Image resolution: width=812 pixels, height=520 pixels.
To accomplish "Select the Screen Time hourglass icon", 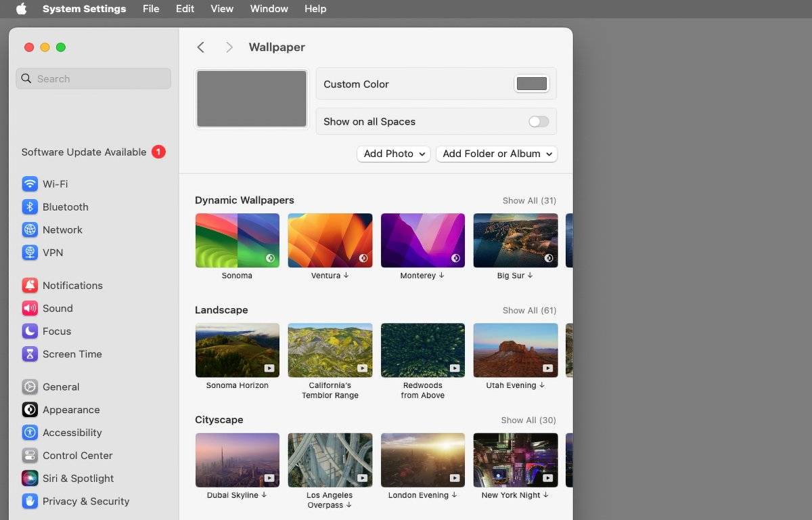I will 30,354.
